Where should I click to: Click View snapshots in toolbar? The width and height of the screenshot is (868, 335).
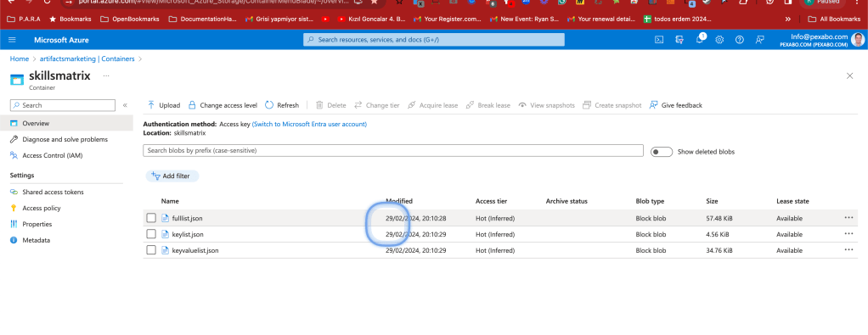546,105
